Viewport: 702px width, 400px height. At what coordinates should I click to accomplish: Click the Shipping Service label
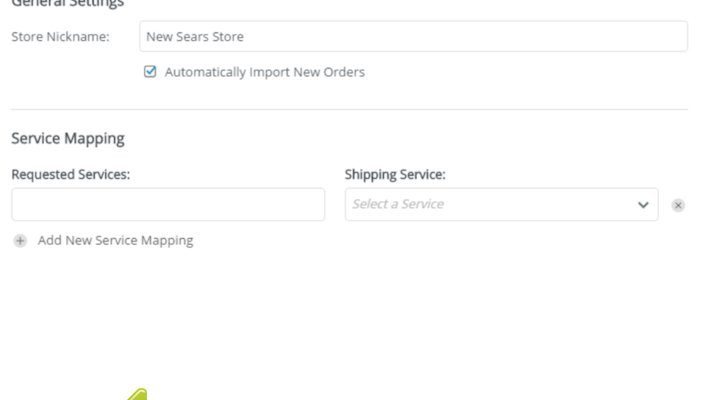point(395,174)
